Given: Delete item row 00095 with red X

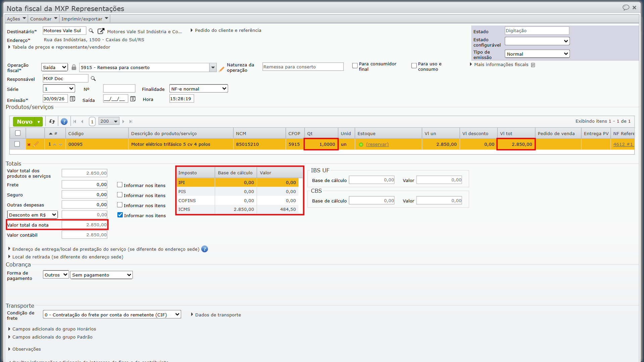Looking at the screenshot, I should [29, 144].
